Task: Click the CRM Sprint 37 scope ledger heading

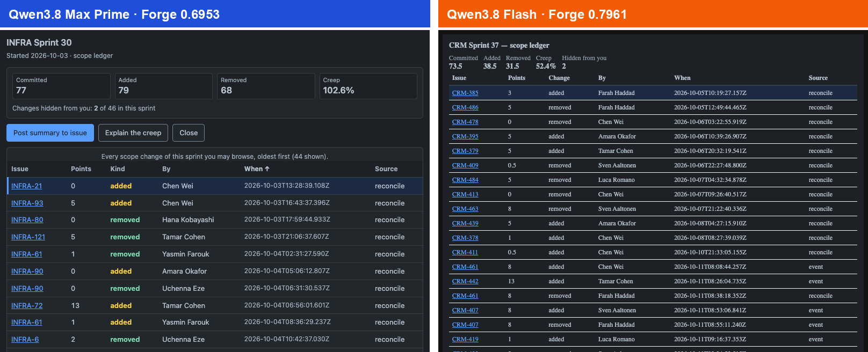Action: pyautogui.click(x=499, y=45)
